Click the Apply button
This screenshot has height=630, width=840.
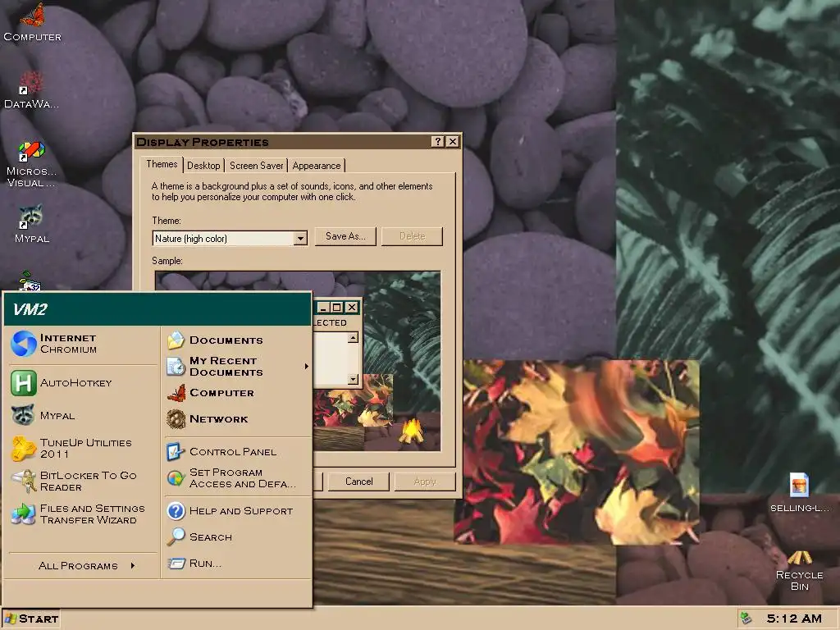coord(425,481)
